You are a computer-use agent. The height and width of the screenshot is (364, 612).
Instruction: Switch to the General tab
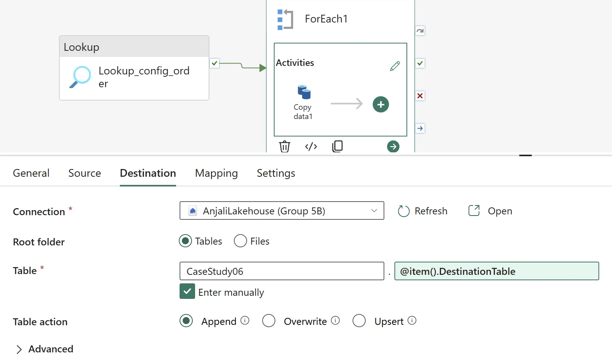31,173
